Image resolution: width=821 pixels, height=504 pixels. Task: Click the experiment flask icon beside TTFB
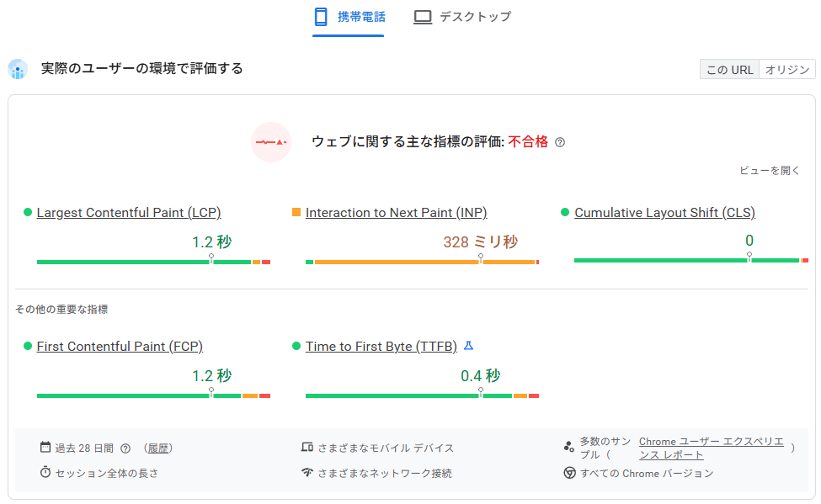click(469, 345)
